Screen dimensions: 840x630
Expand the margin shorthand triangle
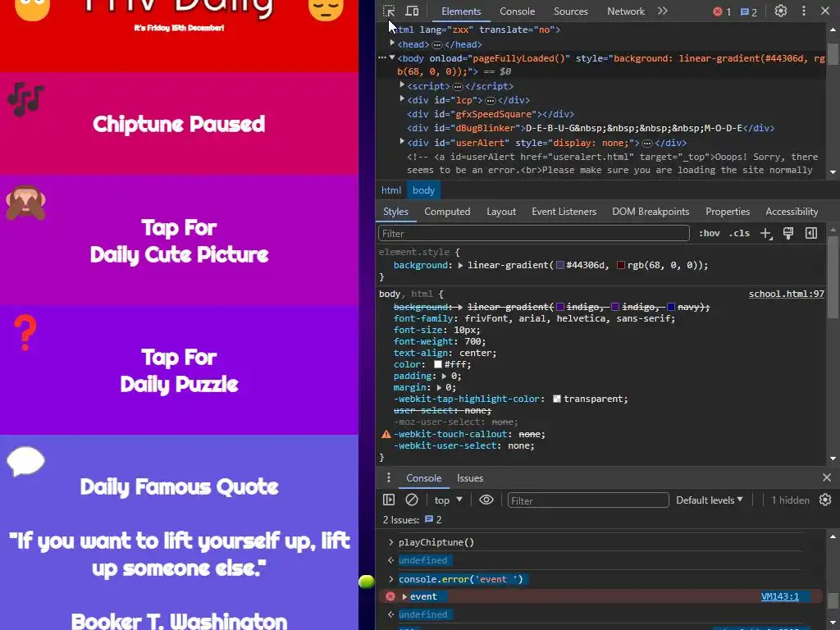click(439, 387)
